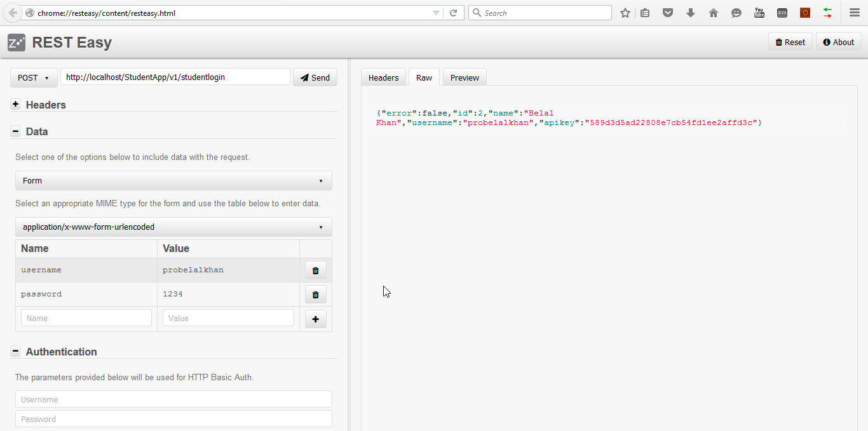Click the bookmark star icon

625,13
